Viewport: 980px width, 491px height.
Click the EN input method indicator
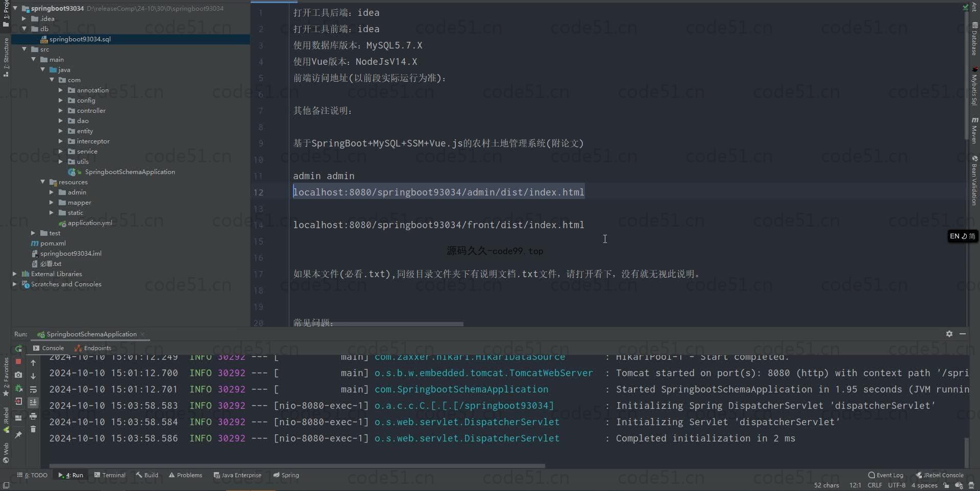[x=963, y=236]
